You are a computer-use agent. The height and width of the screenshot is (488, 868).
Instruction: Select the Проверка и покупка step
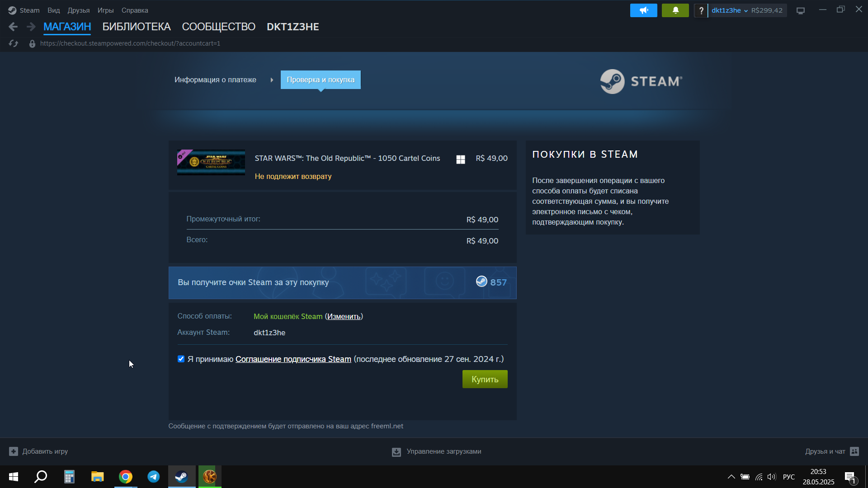tap(321, 80)
